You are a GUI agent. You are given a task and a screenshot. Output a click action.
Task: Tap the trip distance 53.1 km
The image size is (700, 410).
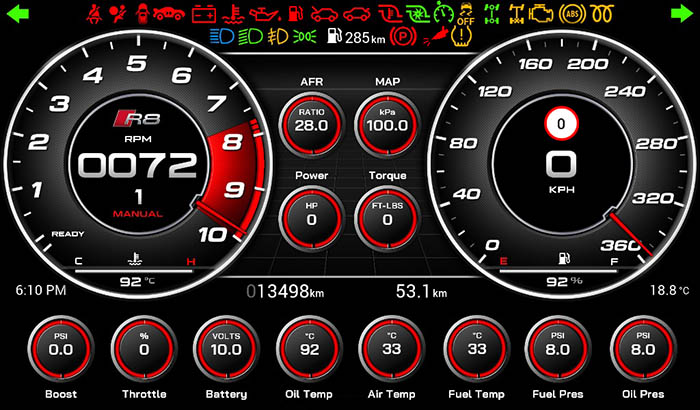click(x=421, y=292)
